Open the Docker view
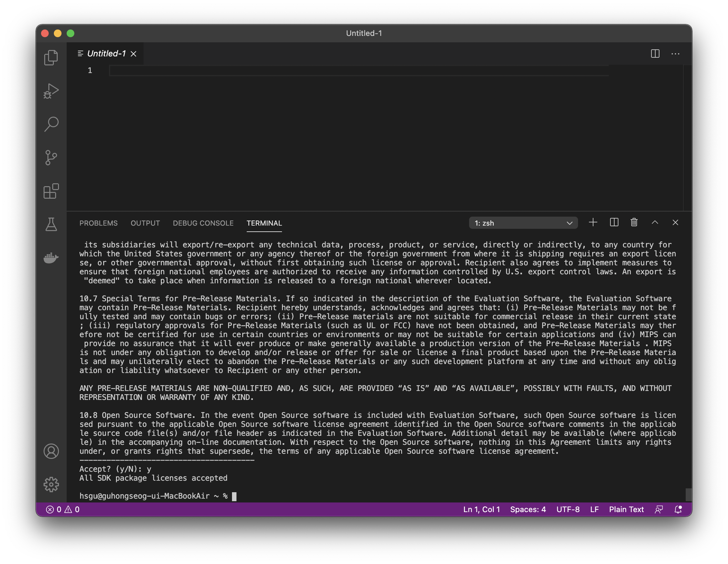 (x=51, y=258)
